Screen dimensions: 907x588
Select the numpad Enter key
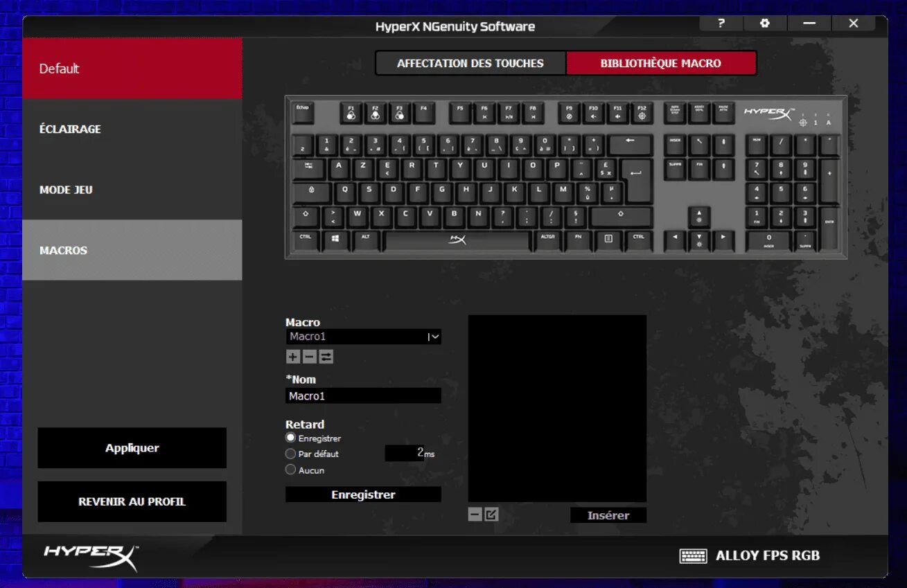[829, 229]
